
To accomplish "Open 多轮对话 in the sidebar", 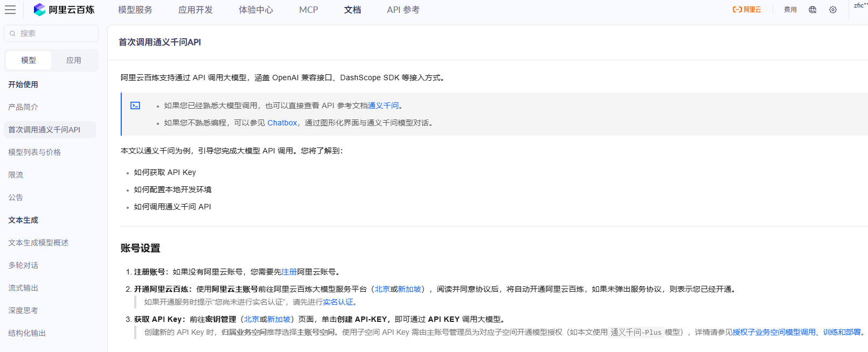I will coord(23,265).
